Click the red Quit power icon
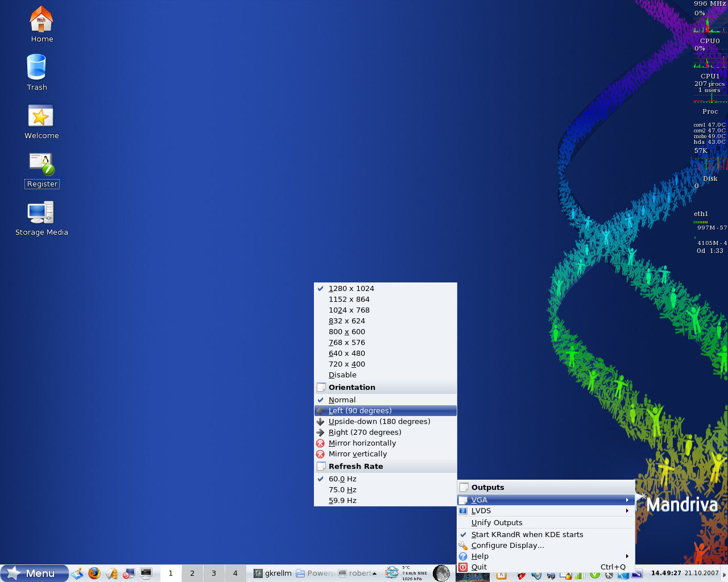Viewport: 728px width, 582px height. pyautogui.click(x=463, y=567)
